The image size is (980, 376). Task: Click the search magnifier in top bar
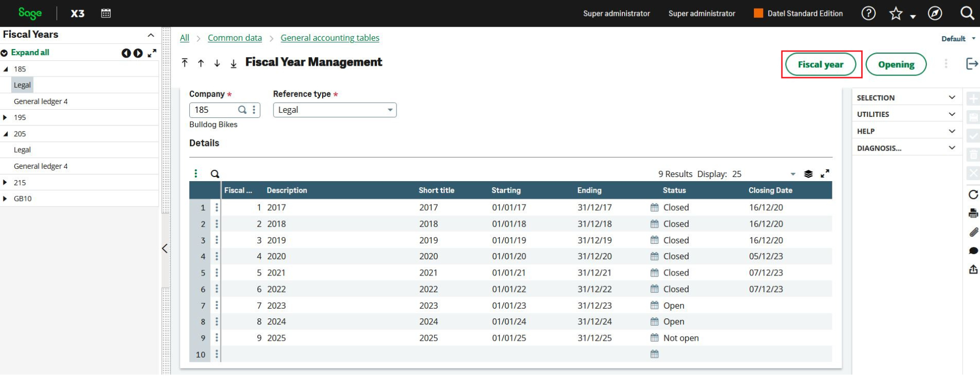coord(967,13)
